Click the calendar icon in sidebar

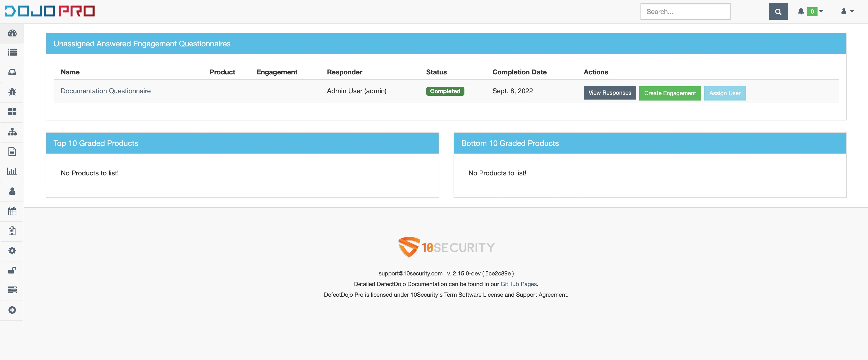12,211
